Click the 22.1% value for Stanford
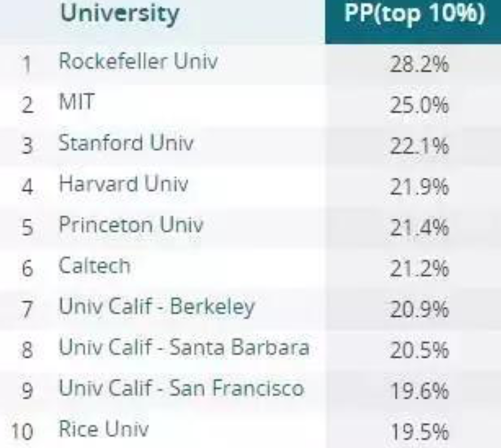501x448 pixels. [x=419, y=146]
